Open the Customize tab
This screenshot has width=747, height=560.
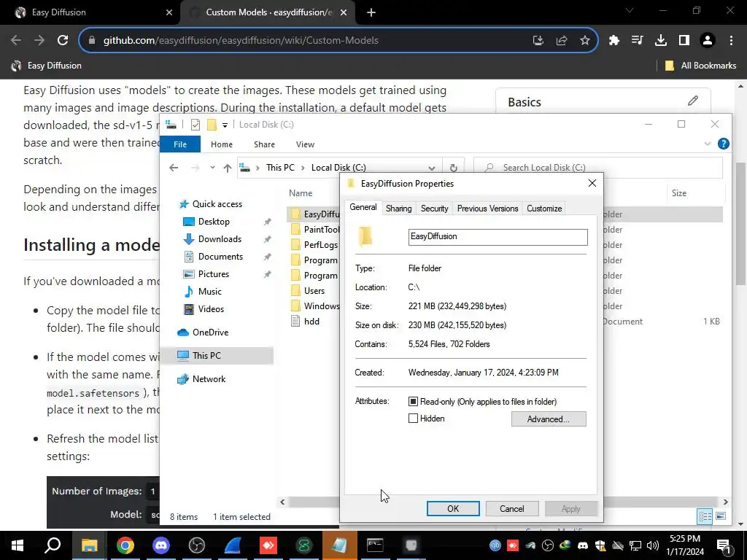tap(544, 209)
